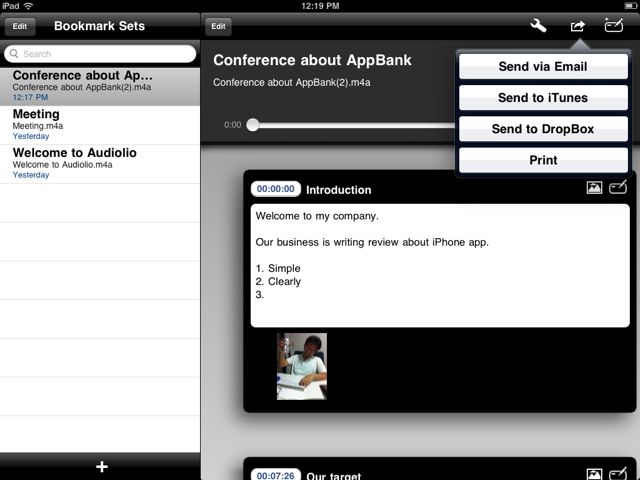The width and height of the screenshot is (640, 480).
Task: Add image to Introduction bookmark
Action: coord(594,187)
